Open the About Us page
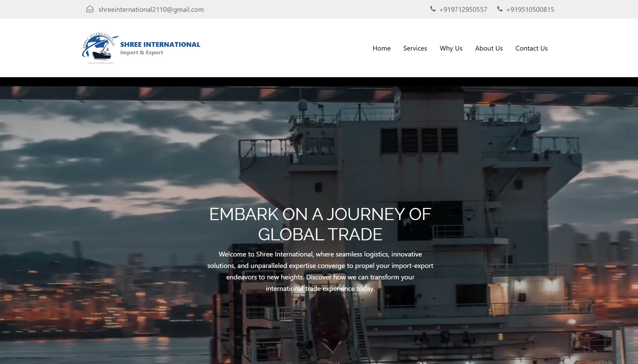Viewport: 638px width, 364px height. [489, 48]
